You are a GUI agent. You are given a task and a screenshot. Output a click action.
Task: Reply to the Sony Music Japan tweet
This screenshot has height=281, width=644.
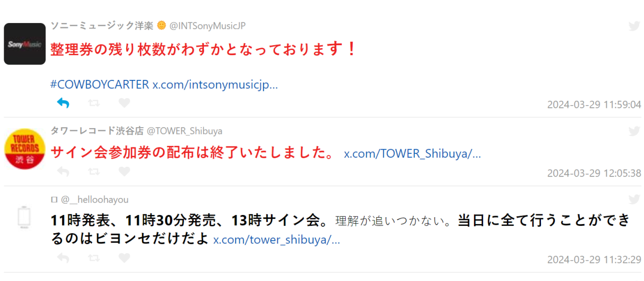click(63, 103)
